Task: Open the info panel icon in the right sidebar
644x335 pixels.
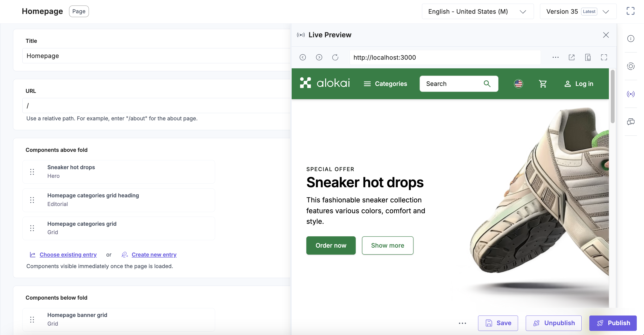Action: pos(631,39)
